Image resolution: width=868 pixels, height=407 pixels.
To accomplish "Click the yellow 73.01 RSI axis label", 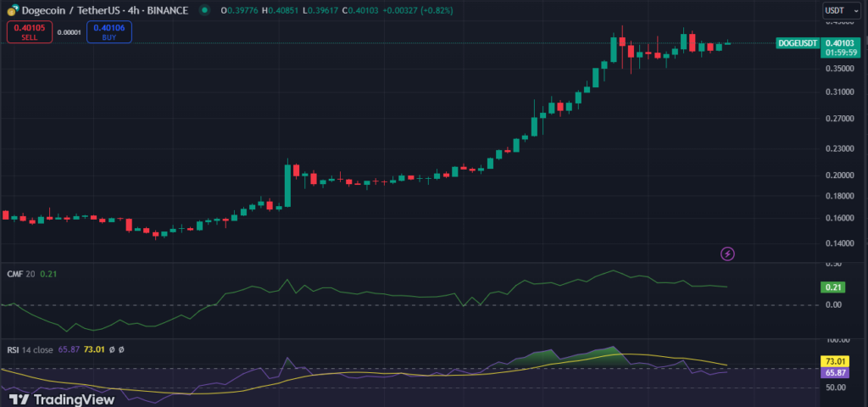I will click(x=834, y=362).
